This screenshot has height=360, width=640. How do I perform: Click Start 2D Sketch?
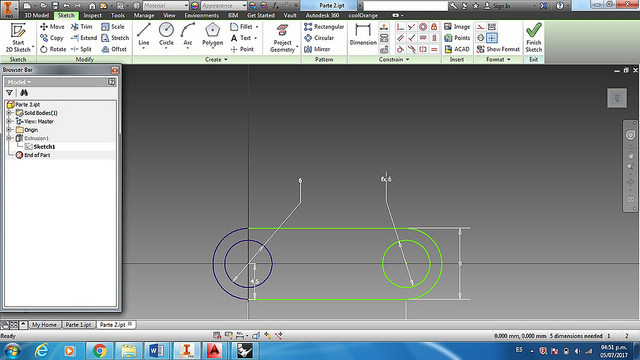[x=18, y=38]
